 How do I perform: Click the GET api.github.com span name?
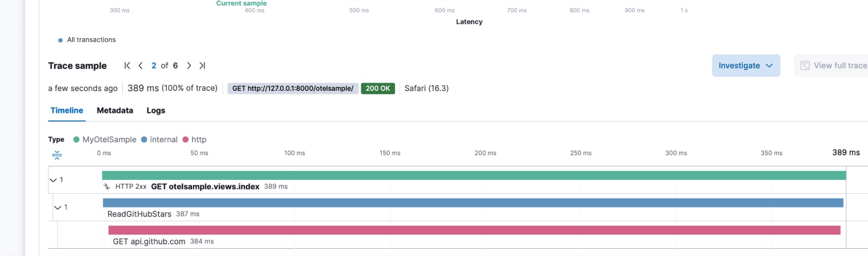(149, 241)
